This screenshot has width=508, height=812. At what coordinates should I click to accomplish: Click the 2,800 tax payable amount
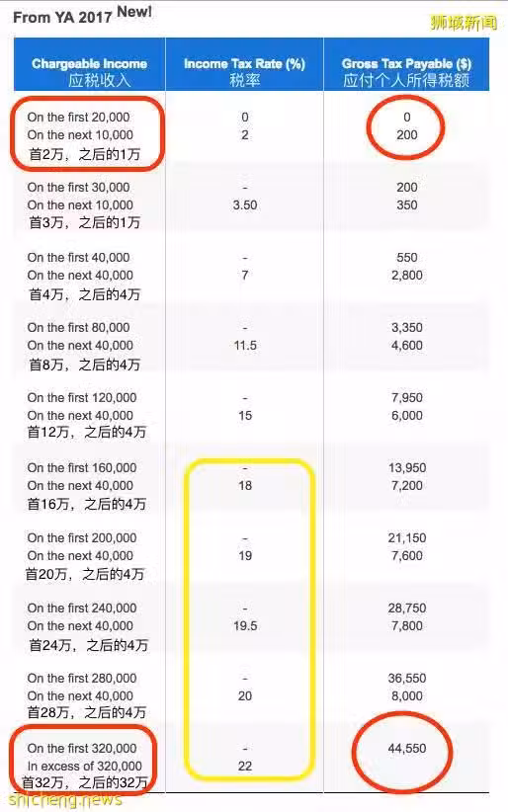pos(407,276)
